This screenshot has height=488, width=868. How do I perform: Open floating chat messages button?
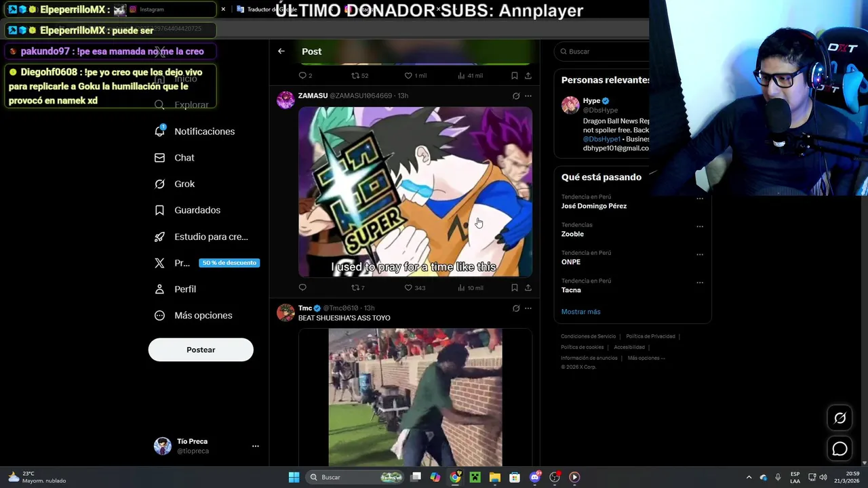[840, 449]
